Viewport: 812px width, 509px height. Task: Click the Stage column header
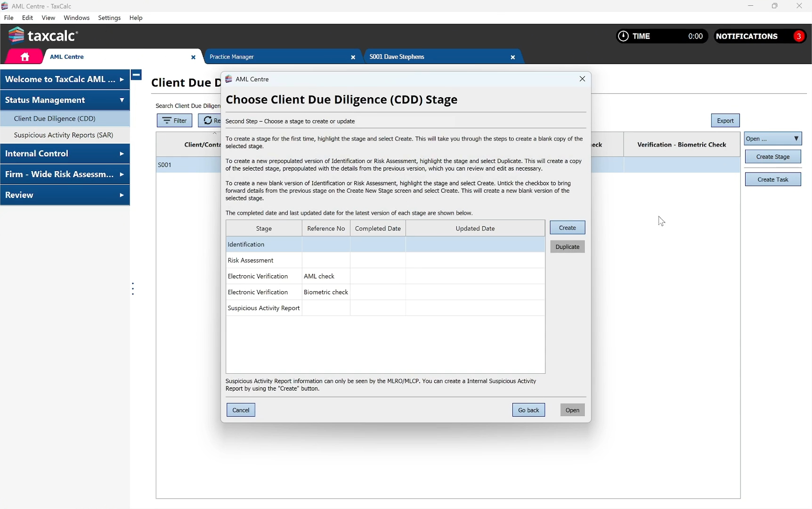tap(264, 228)
